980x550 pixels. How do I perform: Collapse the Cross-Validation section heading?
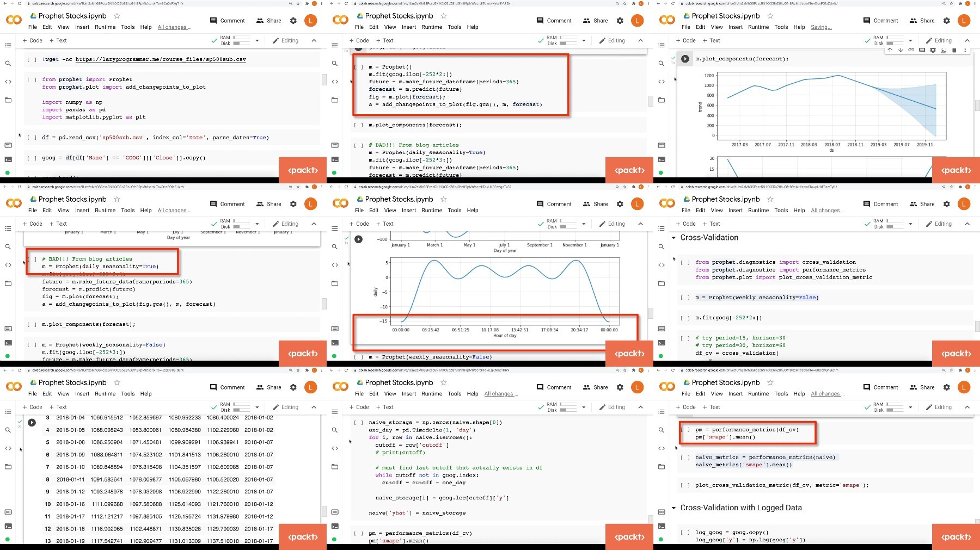click(673, 238)
